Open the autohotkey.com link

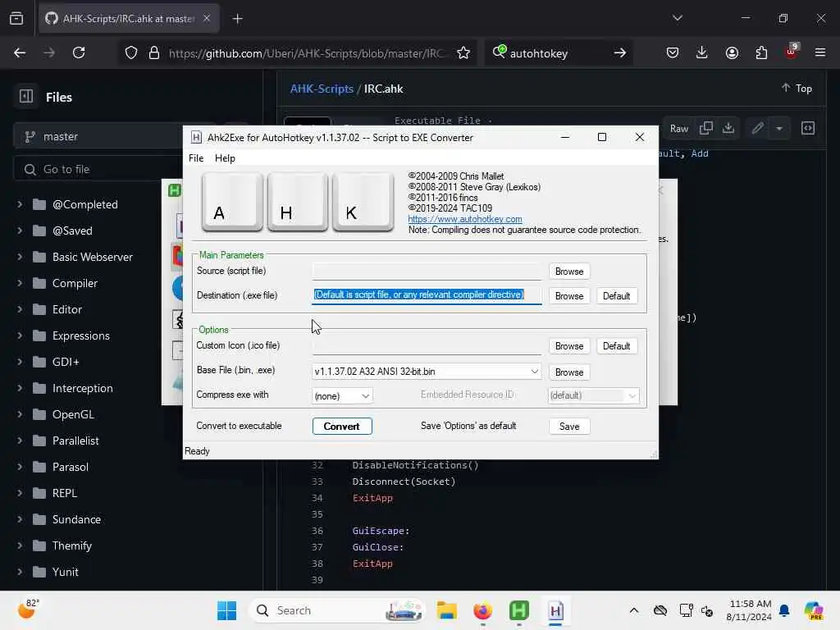pos(464,219)
